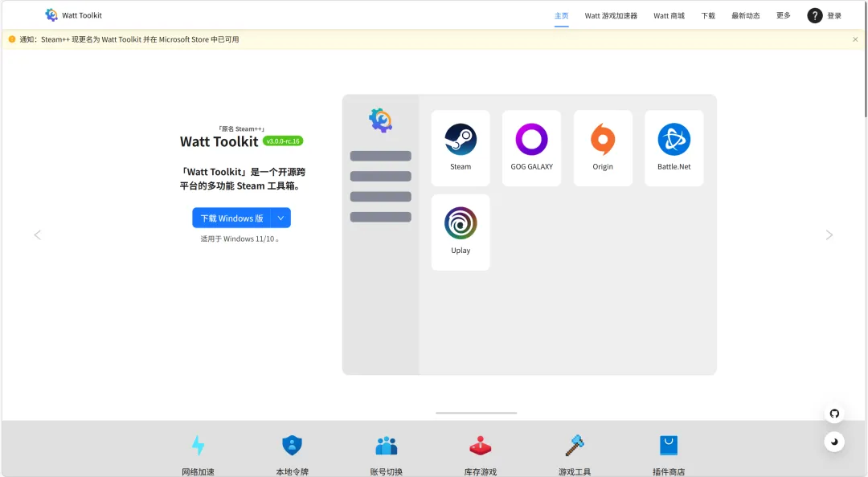Click the 「原名 Steam++」 subtitle text
868x477 pixels.
pyautogui.click(x=241, y=129)
